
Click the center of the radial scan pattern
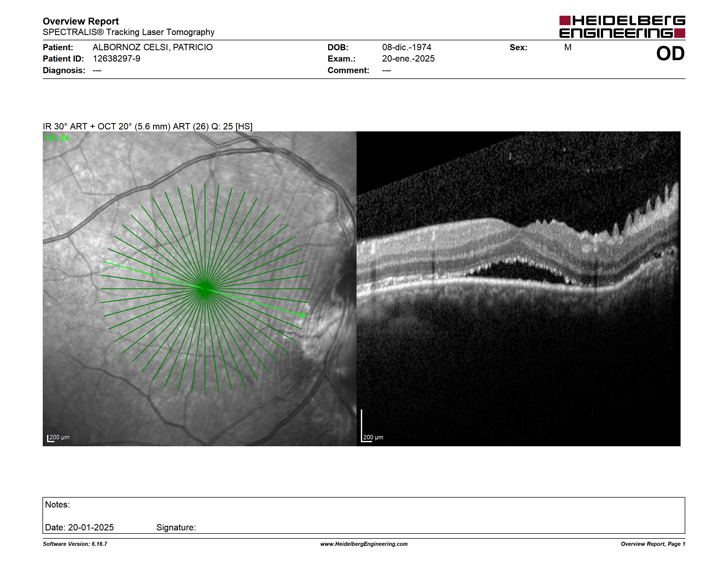(x=205, y=289)
